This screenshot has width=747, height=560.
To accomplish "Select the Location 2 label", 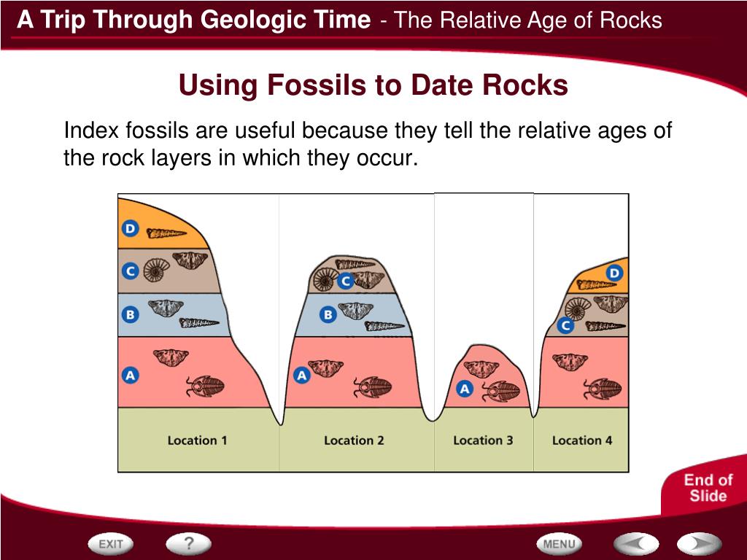I will 353,440.
